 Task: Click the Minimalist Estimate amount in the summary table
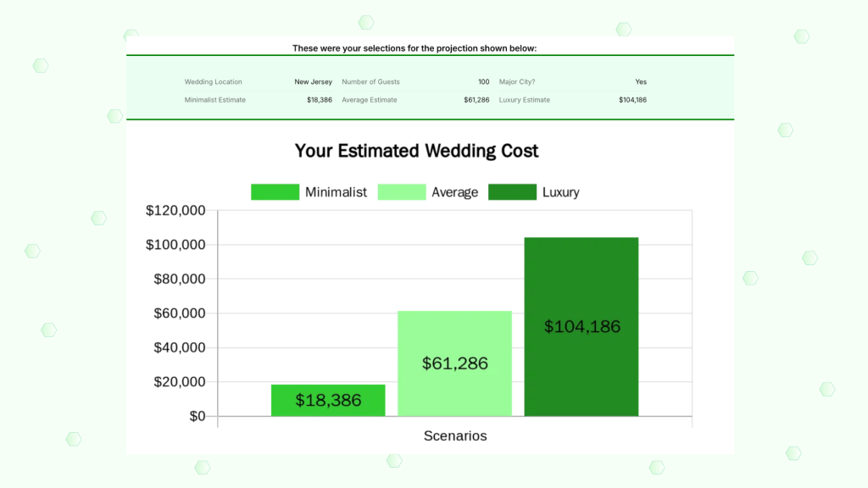point(320,100)
